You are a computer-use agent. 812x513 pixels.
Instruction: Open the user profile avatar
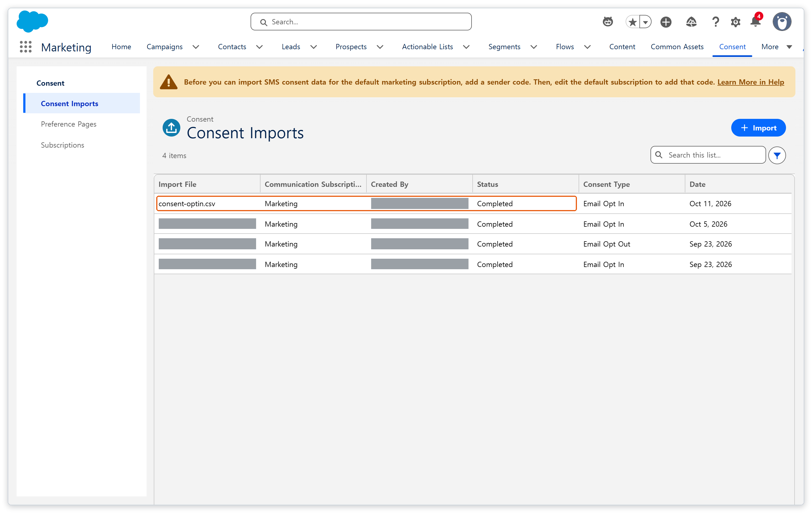(782, 22)
